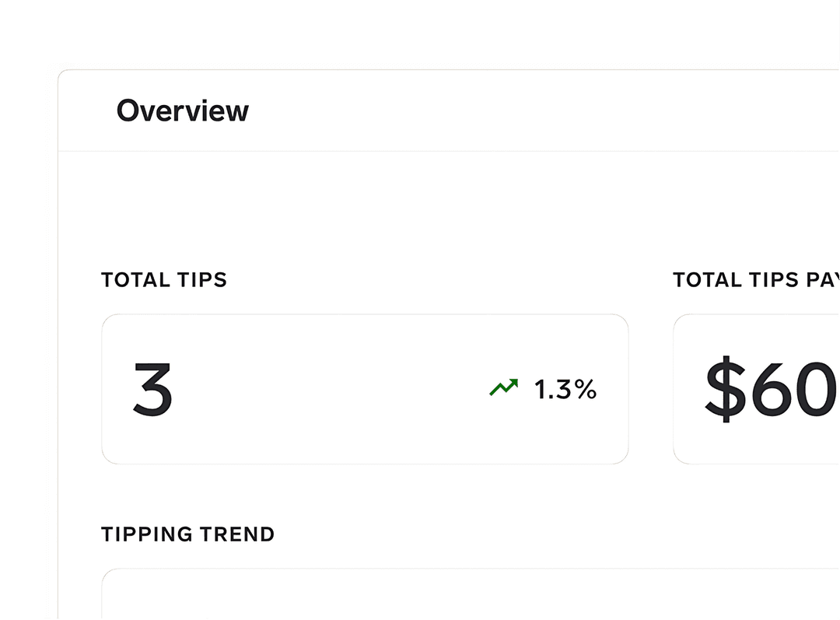Select the TIPPING TREND section label

click(x=187, y=534)
